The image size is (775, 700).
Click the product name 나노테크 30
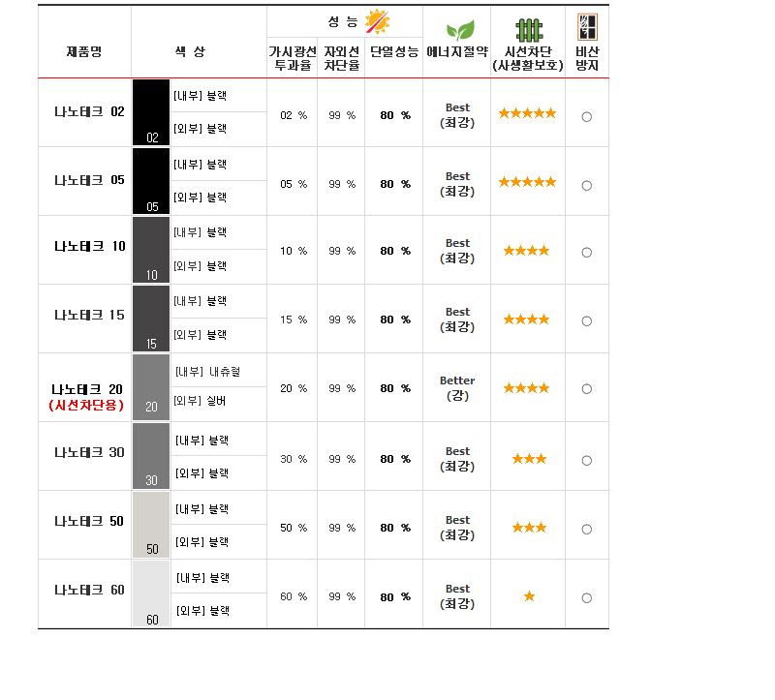[89, 452]
